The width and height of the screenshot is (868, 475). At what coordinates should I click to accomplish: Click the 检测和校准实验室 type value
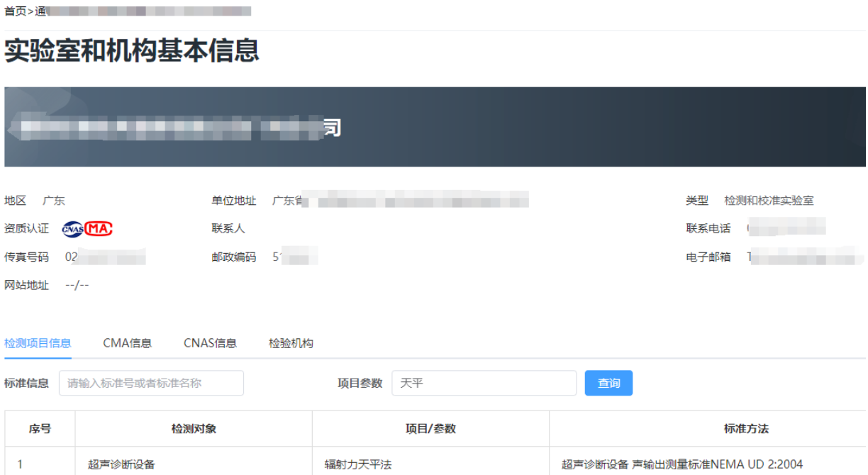769,201
